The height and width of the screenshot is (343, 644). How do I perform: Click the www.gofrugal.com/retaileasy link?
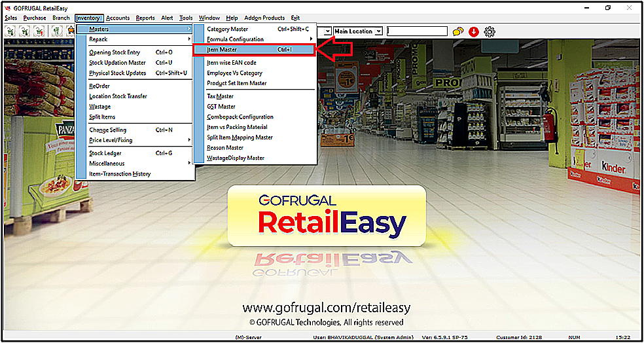click(x=326, y=308)
